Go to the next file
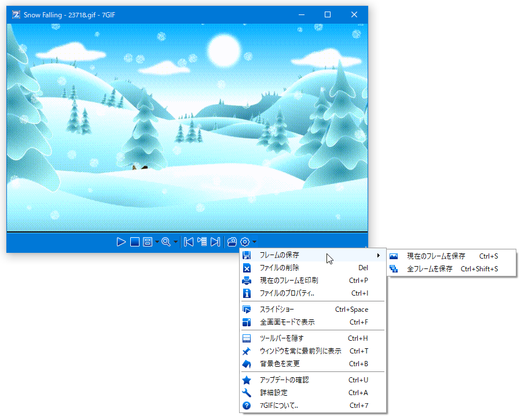The width and height of the screenshot is (521, 420). (x=215, y=242)
